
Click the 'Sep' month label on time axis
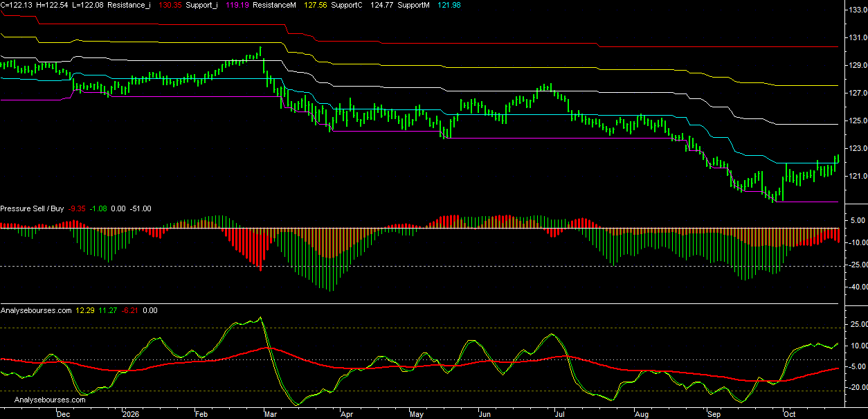[715, 414]
